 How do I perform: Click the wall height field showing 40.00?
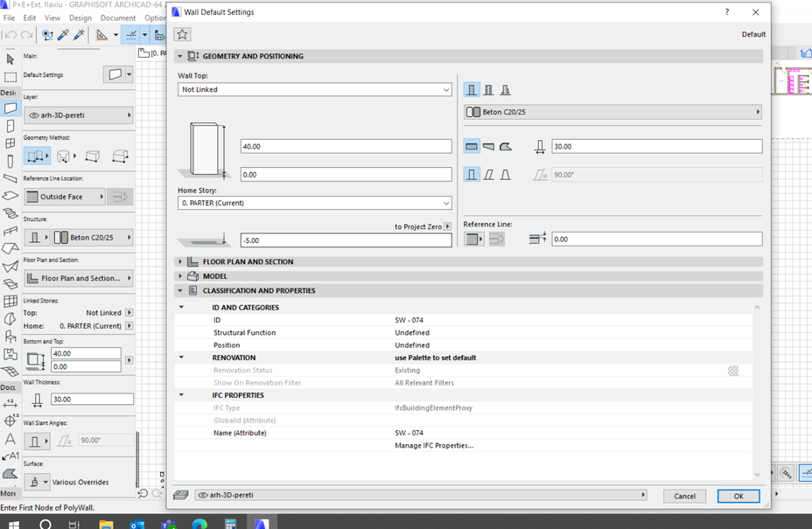click(346, 147)
